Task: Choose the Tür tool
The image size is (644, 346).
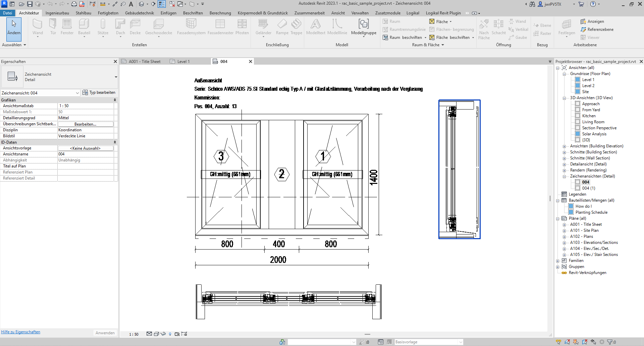Action: click(x=53, y=27)
